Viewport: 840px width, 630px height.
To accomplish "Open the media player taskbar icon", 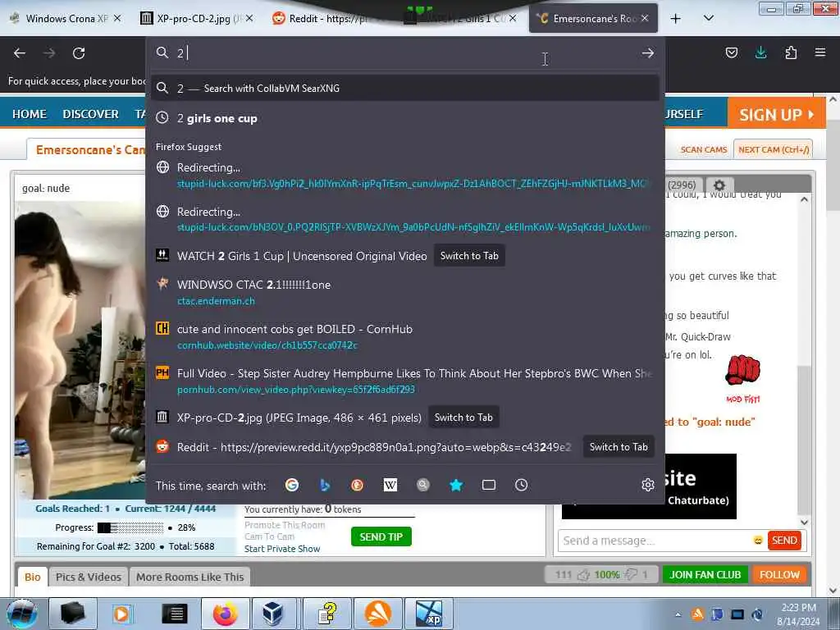I will (121, 614).
